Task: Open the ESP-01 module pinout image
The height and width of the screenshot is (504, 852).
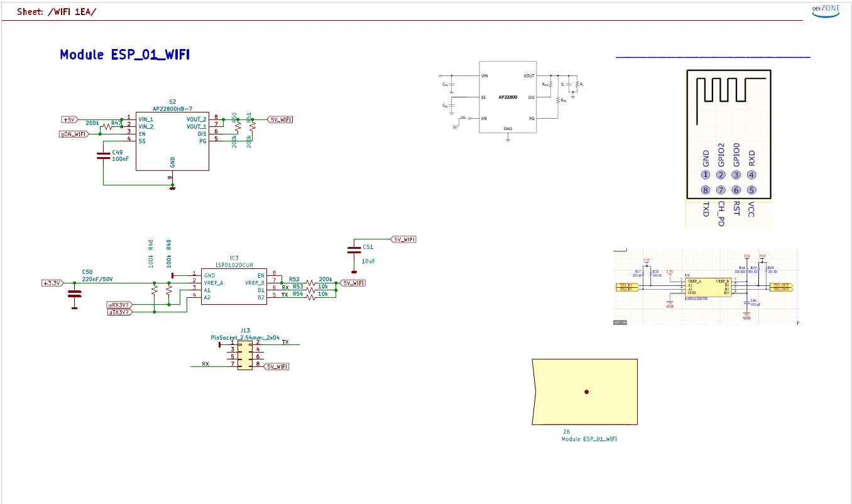Action: click(x=728, y=148)
